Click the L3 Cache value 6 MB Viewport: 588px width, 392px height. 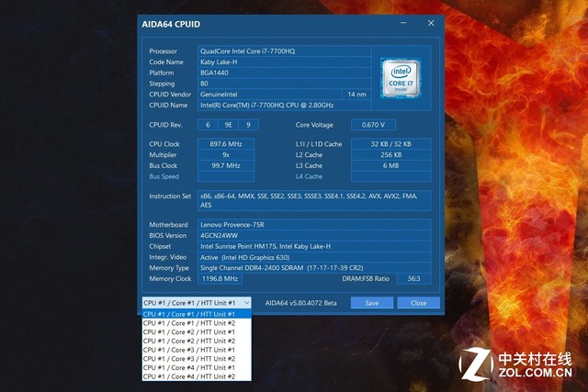(x=391, y=165)
